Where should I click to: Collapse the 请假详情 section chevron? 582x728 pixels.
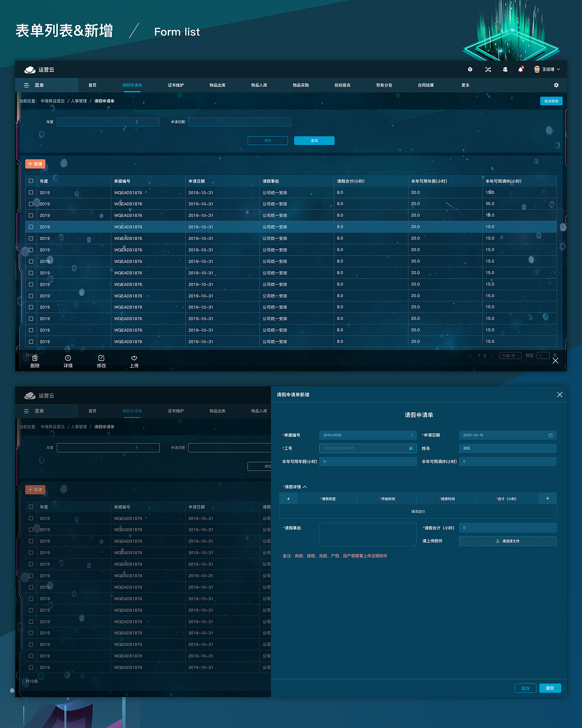(305, 487)
